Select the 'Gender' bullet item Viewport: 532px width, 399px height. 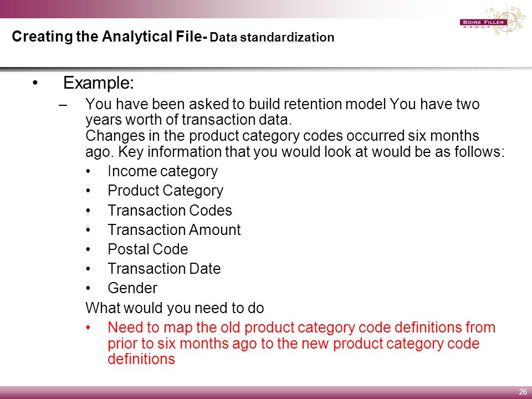pyautogui.click(x=132, y=288)
